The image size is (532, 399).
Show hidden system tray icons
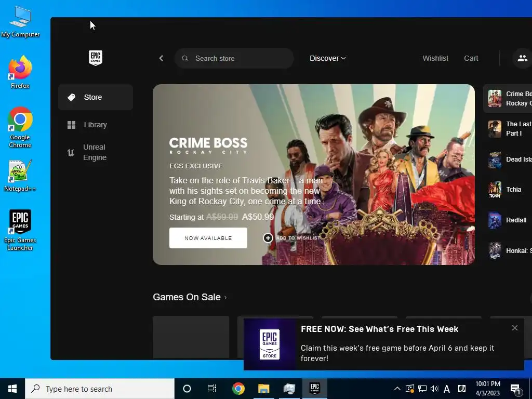(397, 389)
